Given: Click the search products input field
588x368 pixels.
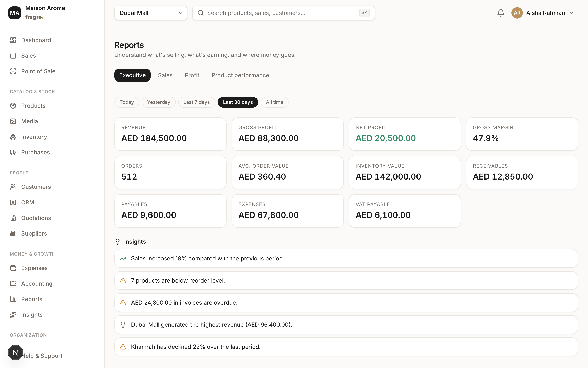Looking at the screenshot, I should 283,13.
